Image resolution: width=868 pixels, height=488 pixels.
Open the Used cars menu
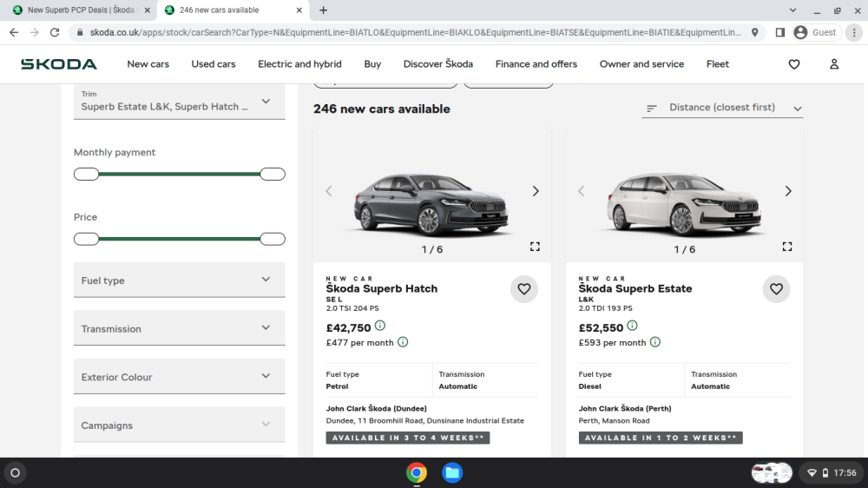[214, 64]
